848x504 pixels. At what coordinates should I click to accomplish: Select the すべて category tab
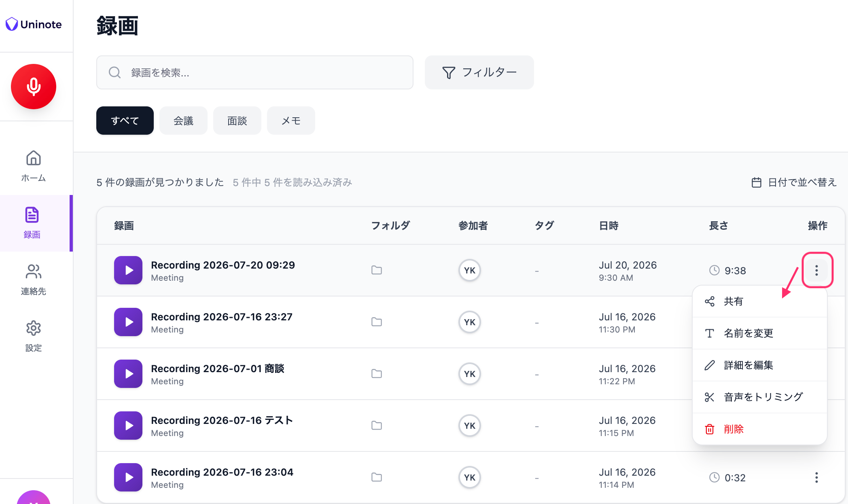(x=125, y=121)
